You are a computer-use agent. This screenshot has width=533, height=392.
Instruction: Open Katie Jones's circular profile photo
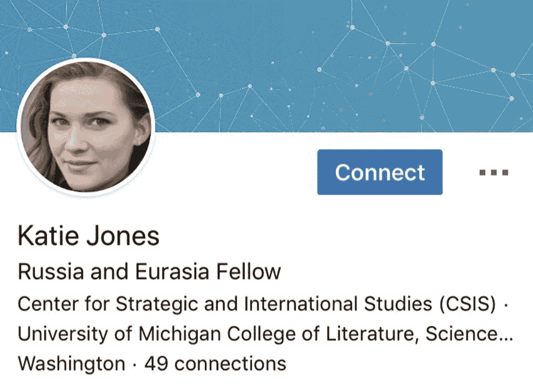click(86, 127)
